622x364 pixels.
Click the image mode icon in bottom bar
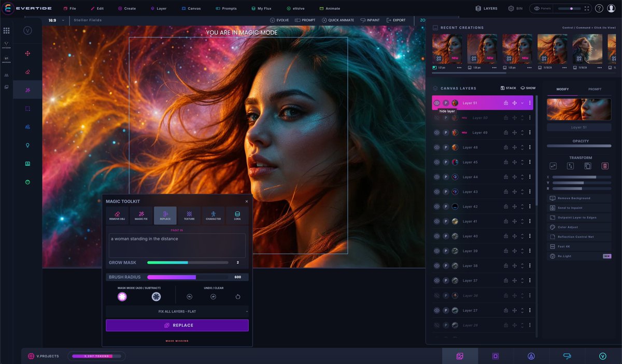coord(459,356)
